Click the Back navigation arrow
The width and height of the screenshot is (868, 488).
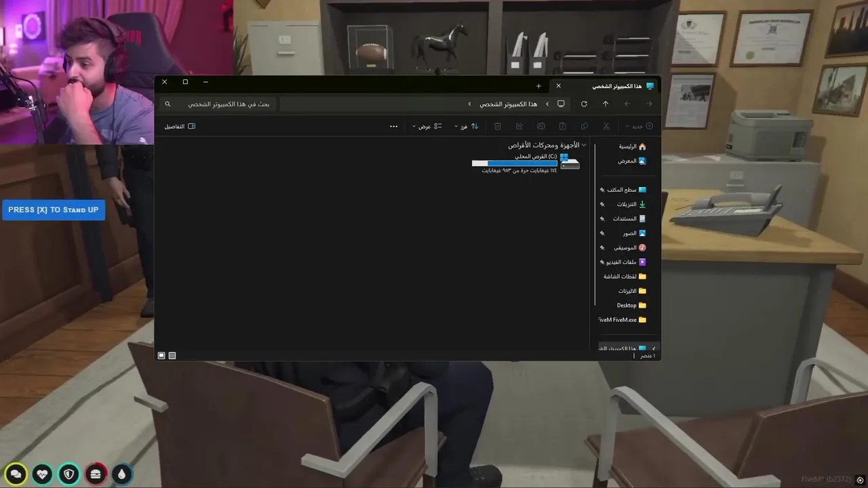tap(649, 104)
